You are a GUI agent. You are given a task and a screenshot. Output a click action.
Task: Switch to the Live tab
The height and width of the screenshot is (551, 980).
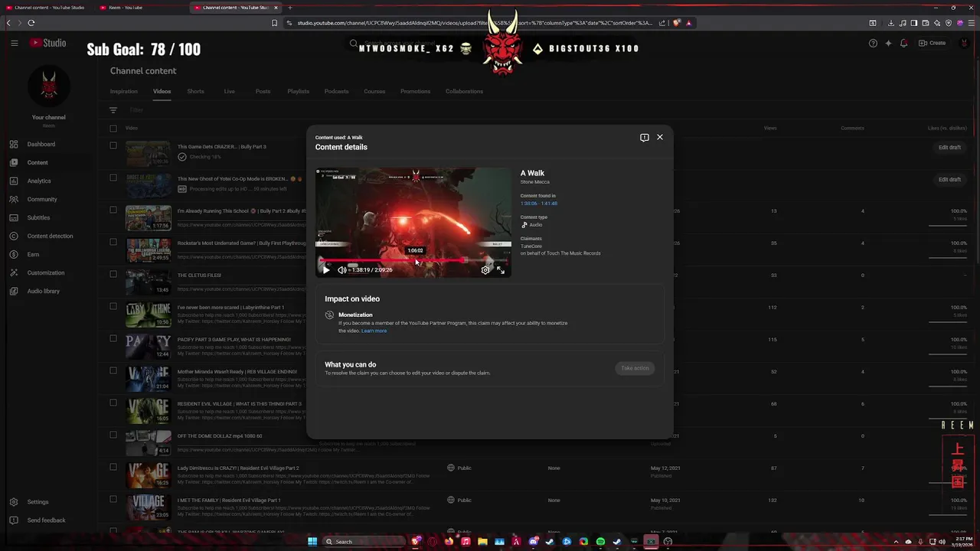230,91
